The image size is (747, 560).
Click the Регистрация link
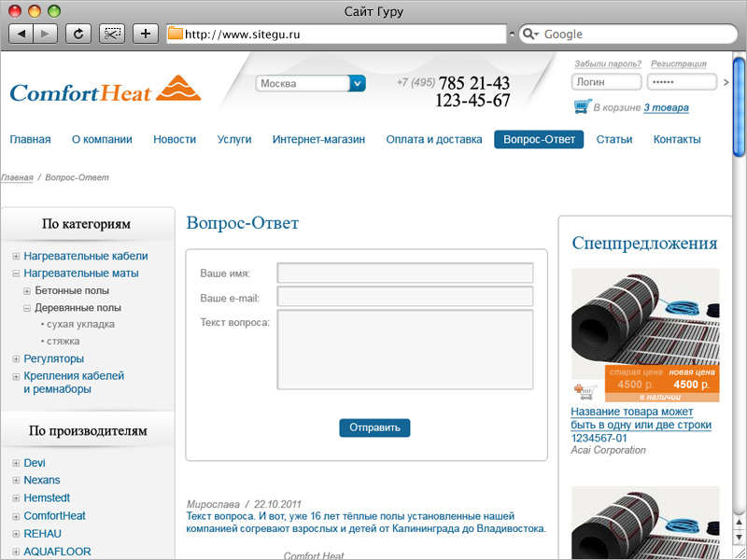[679, 63]
